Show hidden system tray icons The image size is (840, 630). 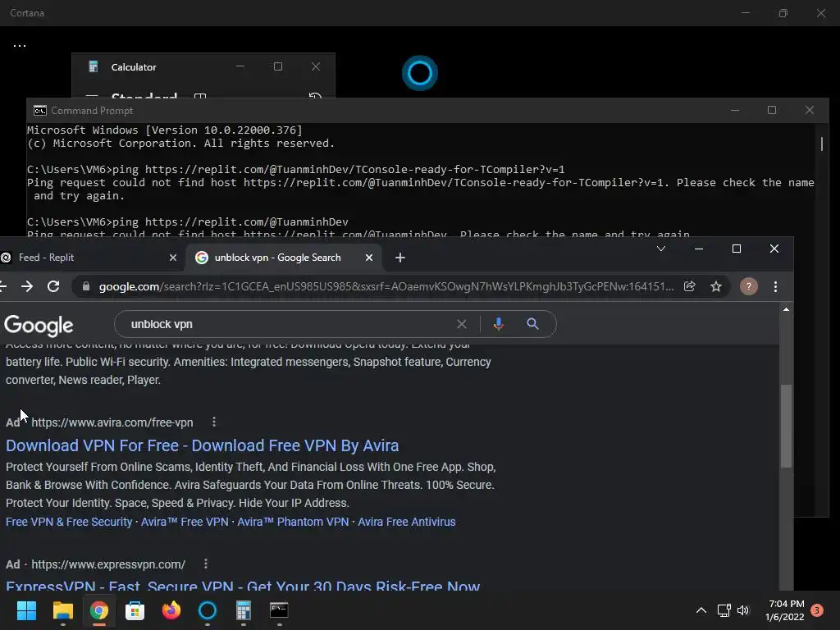pyautogui.click(x=701, y=610)
